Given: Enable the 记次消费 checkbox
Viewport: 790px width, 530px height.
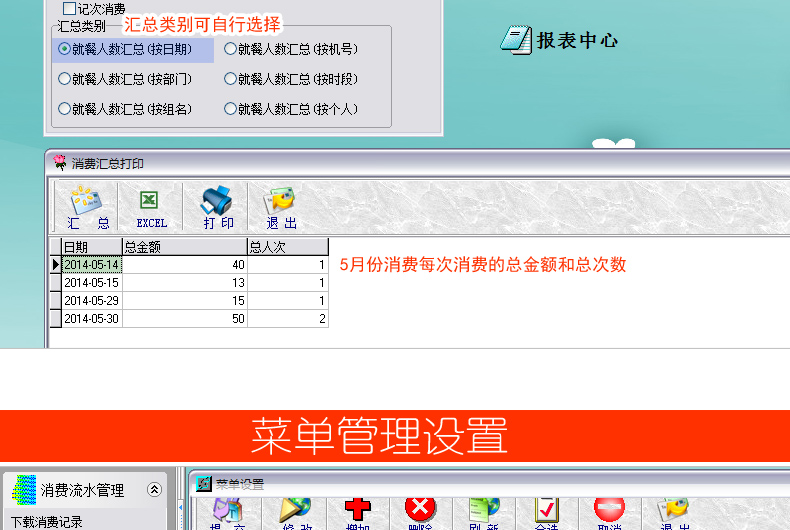Looking at the screenshot, I should click(70, 8).
